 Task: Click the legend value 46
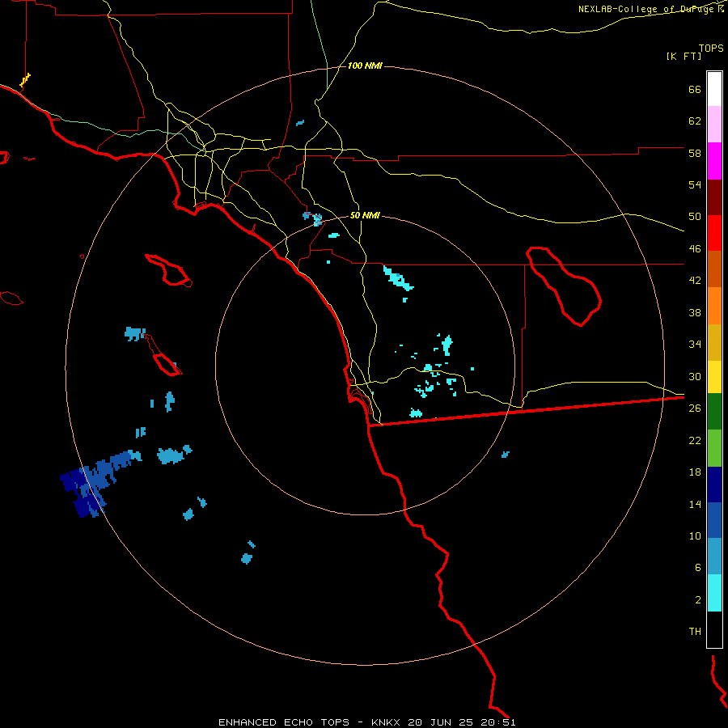coord(695,249)
